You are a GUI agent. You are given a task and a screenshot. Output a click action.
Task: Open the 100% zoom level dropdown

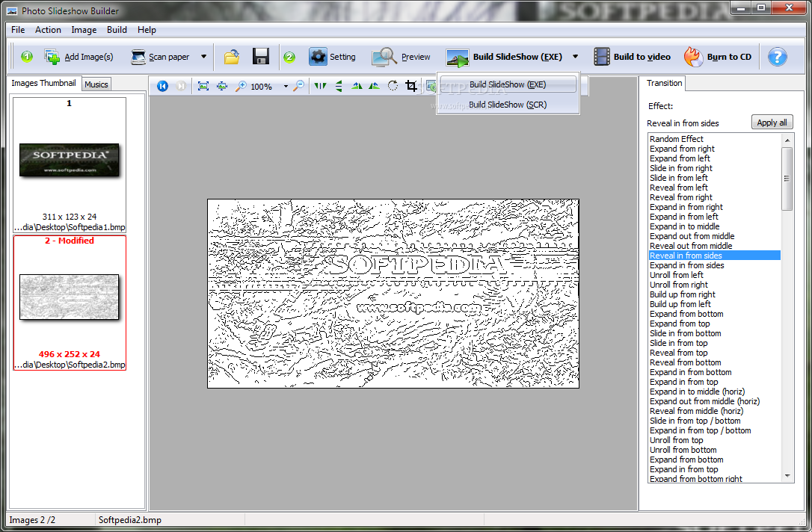pyautogui.click(x=286, y=87)
